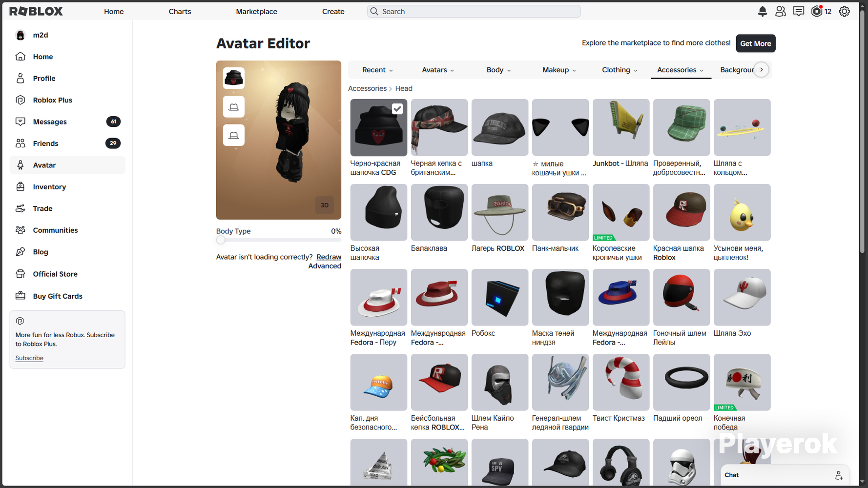Select the Панк-мальчик hat thumbnail
The width and height of the screenshot is (868, 488).
560,212
